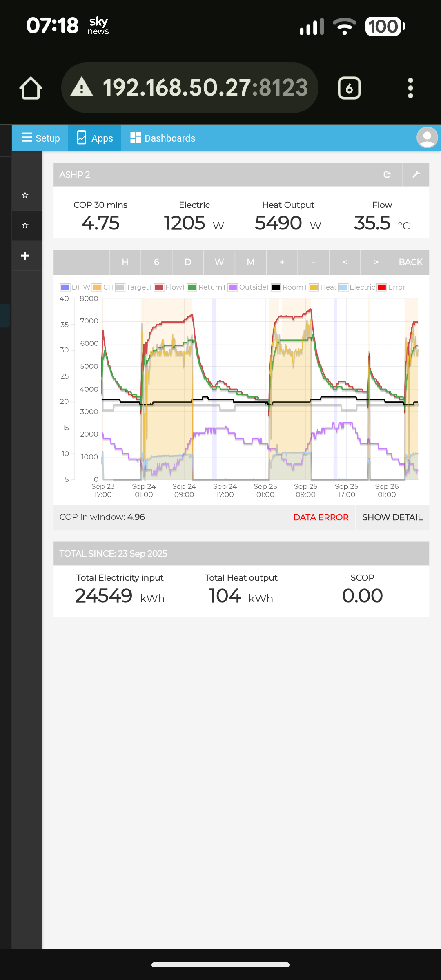Click the FlowT red color swatch
This screenshot has width=441, height=980.
159,287
